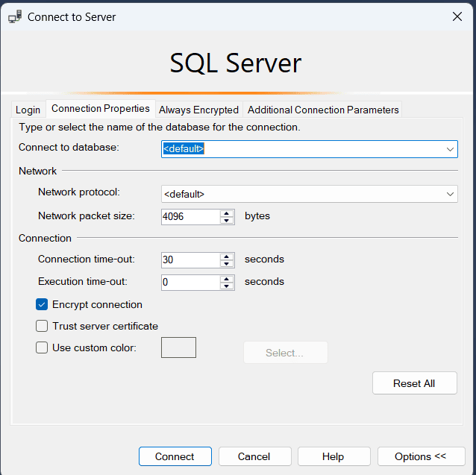The image size is (476, 475).
Task: Click the Reset All button
Action: [414, 383]
